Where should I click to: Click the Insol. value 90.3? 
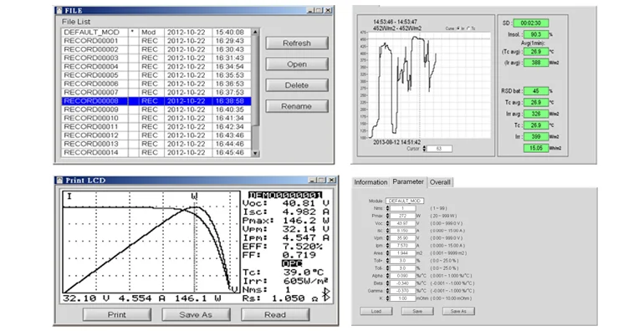tap(536, 34)
